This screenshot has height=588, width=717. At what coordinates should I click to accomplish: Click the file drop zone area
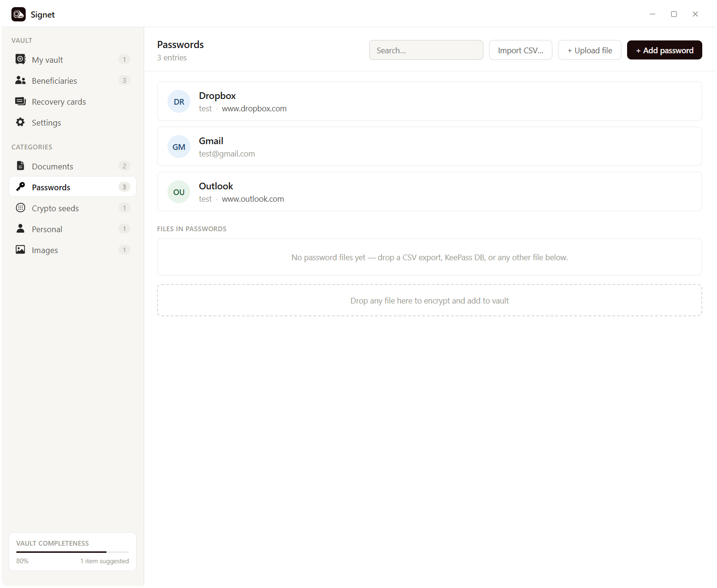[x=429, y=300]
